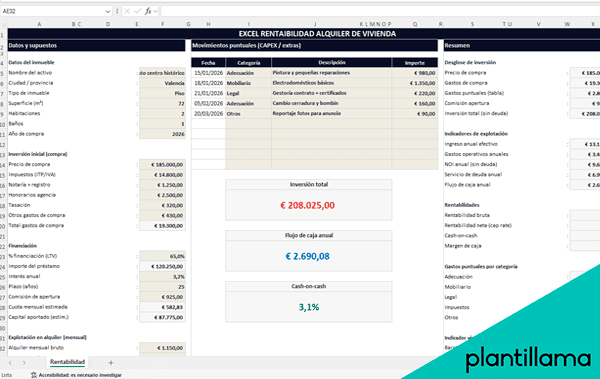Viewport: 600px width, 379px height.
Task: Confirm entry with the checkmark formula icon
Action: point(137,11)
